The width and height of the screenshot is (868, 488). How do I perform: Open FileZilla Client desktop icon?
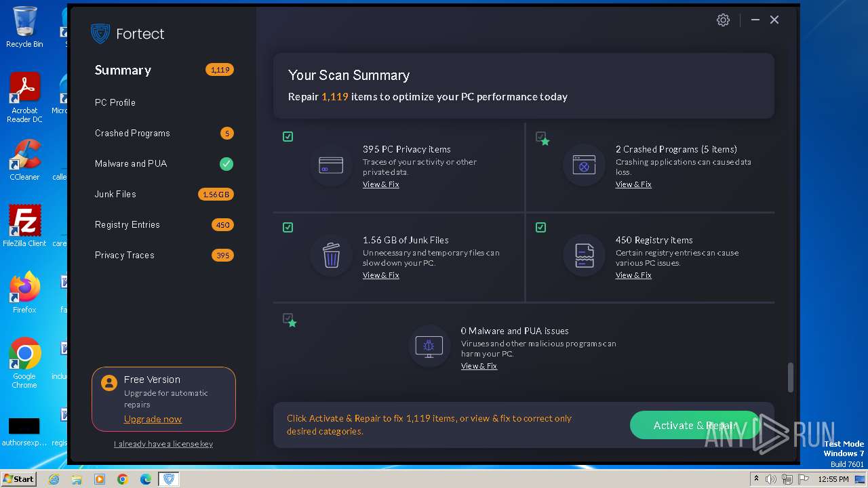(24, 226)
